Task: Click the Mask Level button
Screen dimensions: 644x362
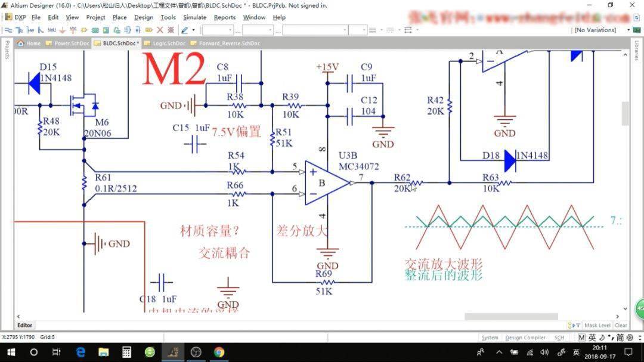Action: 597,326
